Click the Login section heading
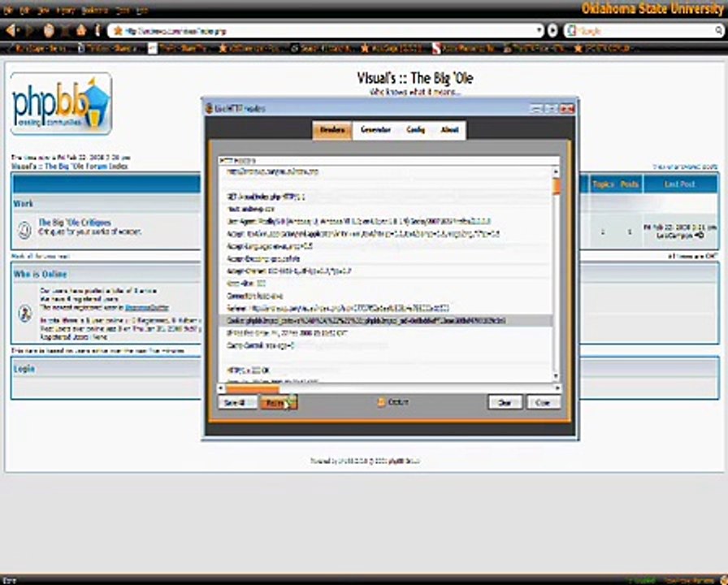 click(x=24, y=369)
